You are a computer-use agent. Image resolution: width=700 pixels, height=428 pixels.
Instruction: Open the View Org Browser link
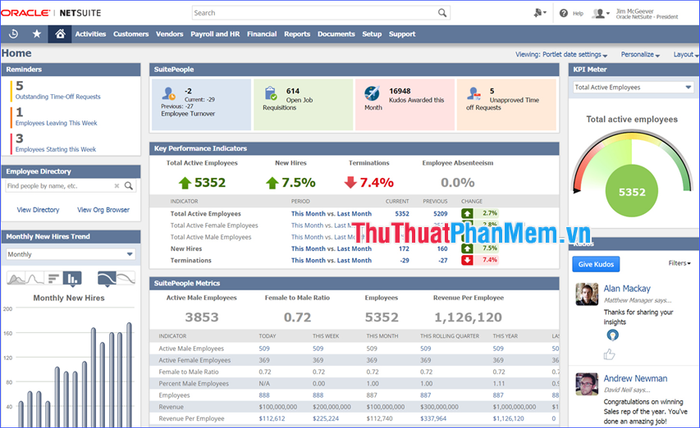pyautogui.click(x=103, y=210)
